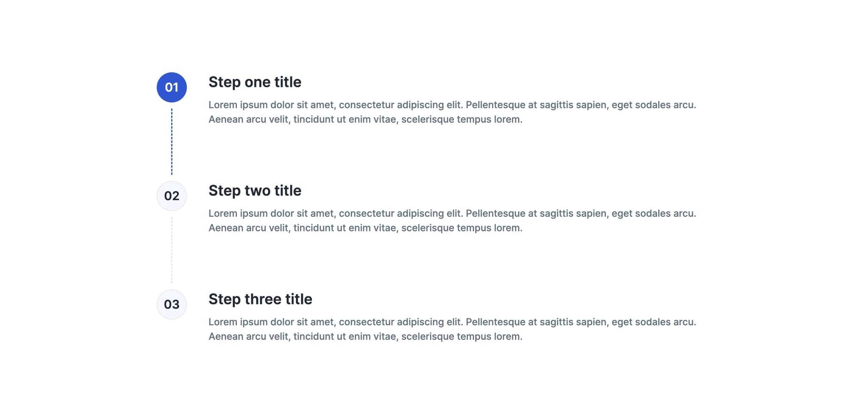Click step two's "Aenean arcu velit" sentence
Image resolution: width=868 pixels, height=416 pixels.
(x=365, y=228)
